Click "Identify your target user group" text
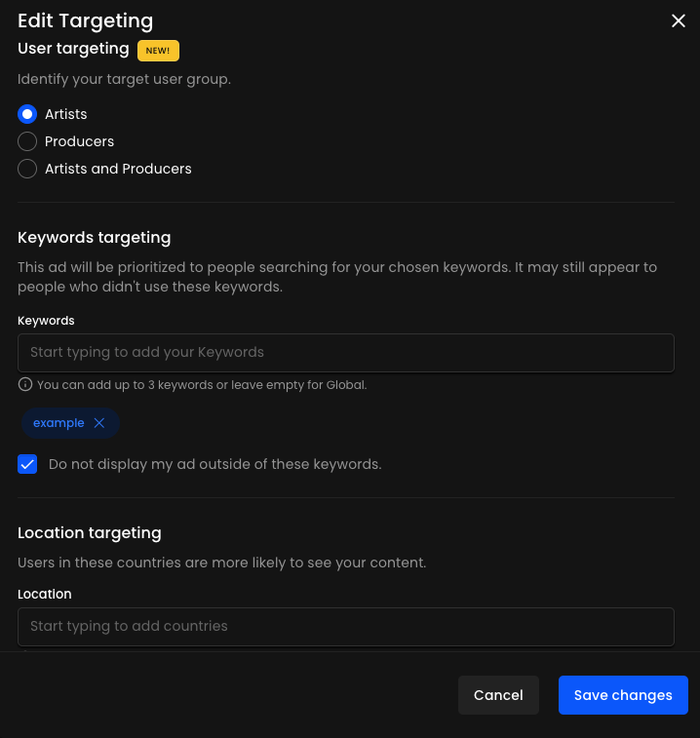This screenshot has height=738, width=700. pyautogui.click(x=124, y=79)
